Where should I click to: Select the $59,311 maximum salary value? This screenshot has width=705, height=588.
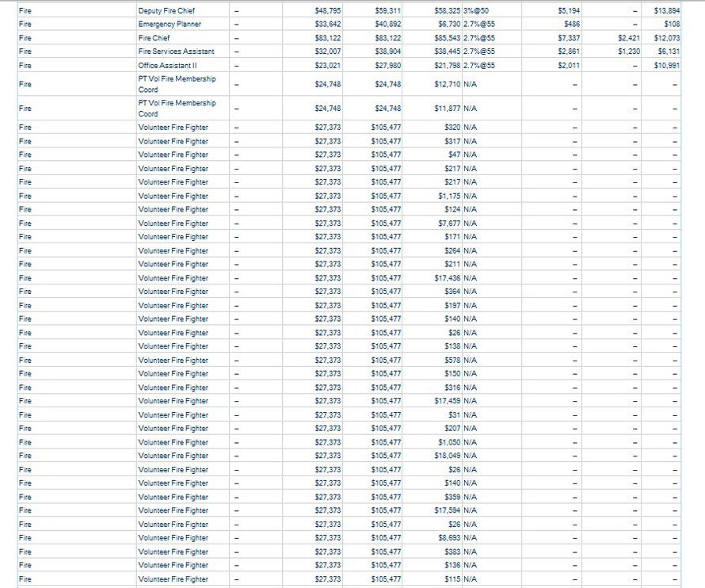(x=388, y=10)
